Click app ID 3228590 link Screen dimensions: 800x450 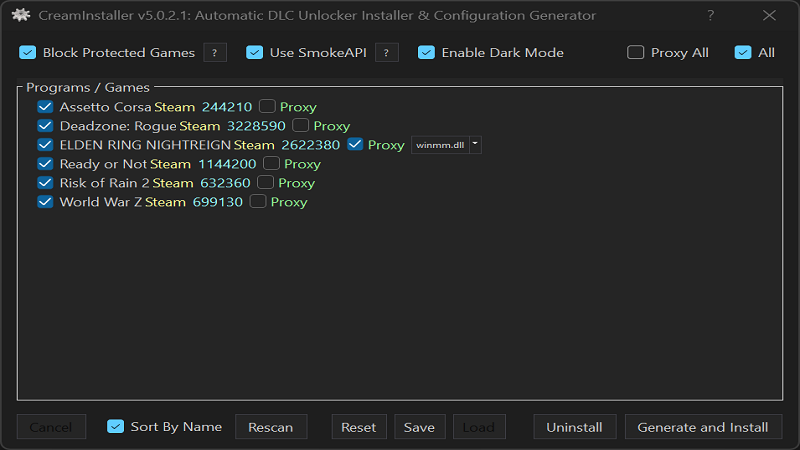256,126
